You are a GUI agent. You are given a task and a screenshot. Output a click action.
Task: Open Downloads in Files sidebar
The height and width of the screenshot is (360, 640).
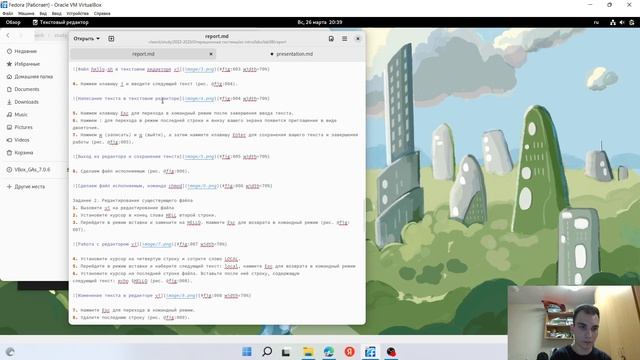click(x=27, y=102)
